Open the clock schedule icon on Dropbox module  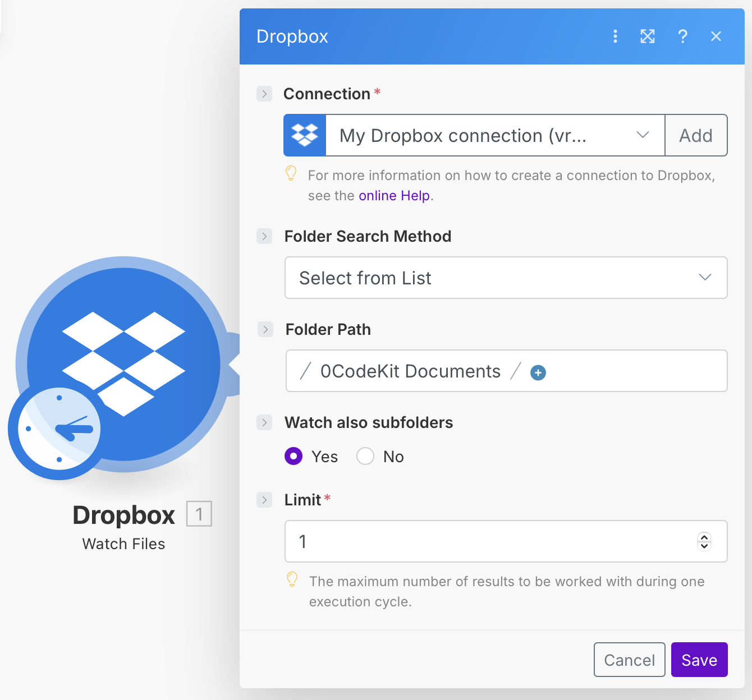(x=58, y=429)
